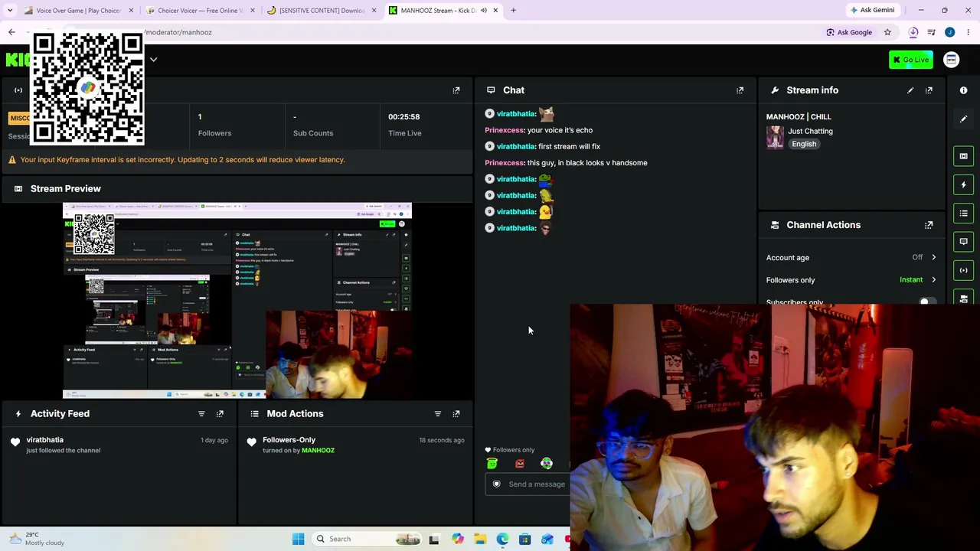Toggle the Subscribers only switch

tap(927, 302)
